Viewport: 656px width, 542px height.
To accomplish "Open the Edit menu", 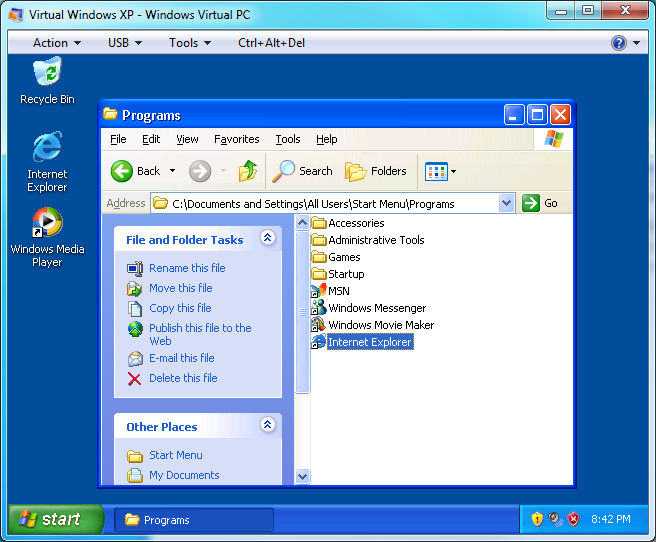I will 151,139.
